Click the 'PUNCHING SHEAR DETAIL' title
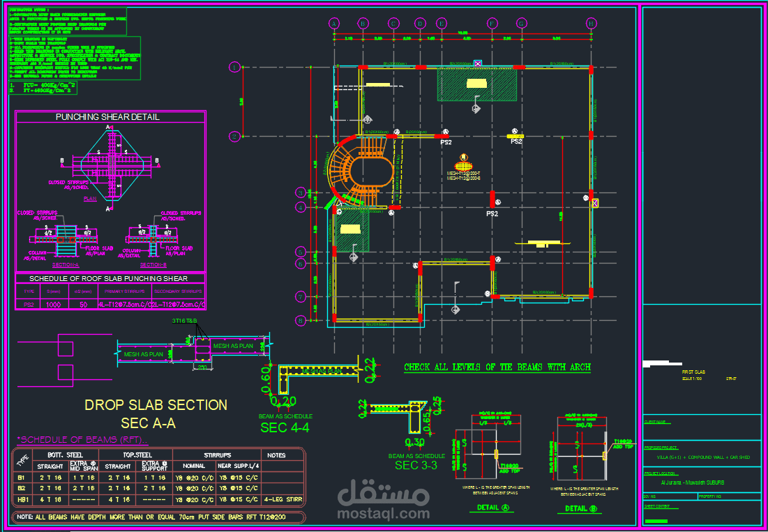 pyautogui.click(x=107, y=117)
